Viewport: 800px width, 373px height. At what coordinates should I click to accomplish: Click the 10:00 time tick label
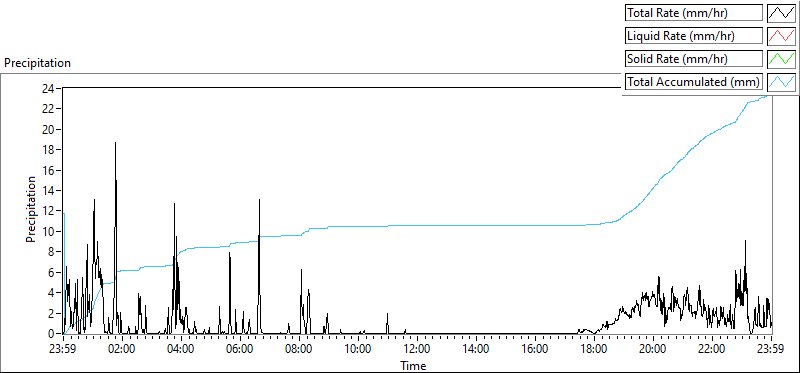(359, 350)
